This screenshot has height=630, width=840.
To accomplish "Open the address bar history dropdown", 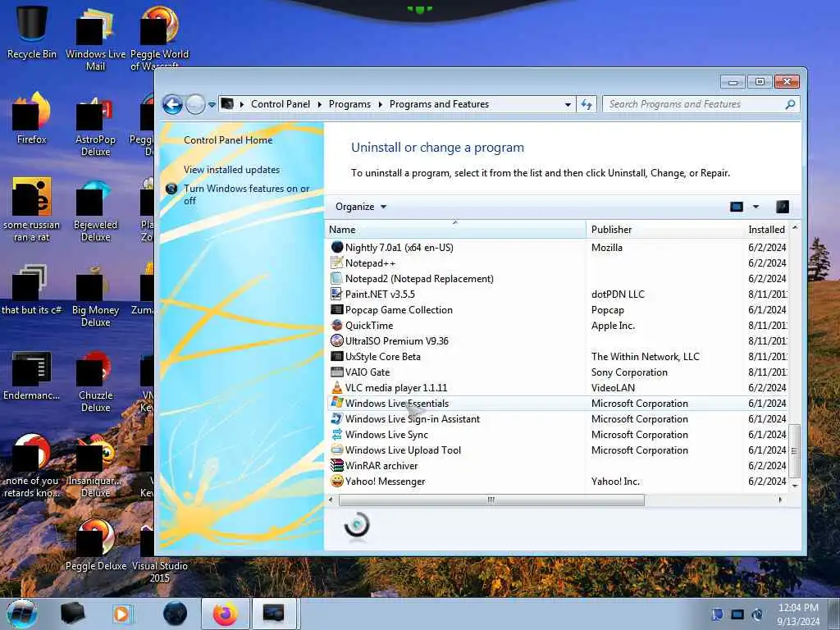I will point(568,104).
